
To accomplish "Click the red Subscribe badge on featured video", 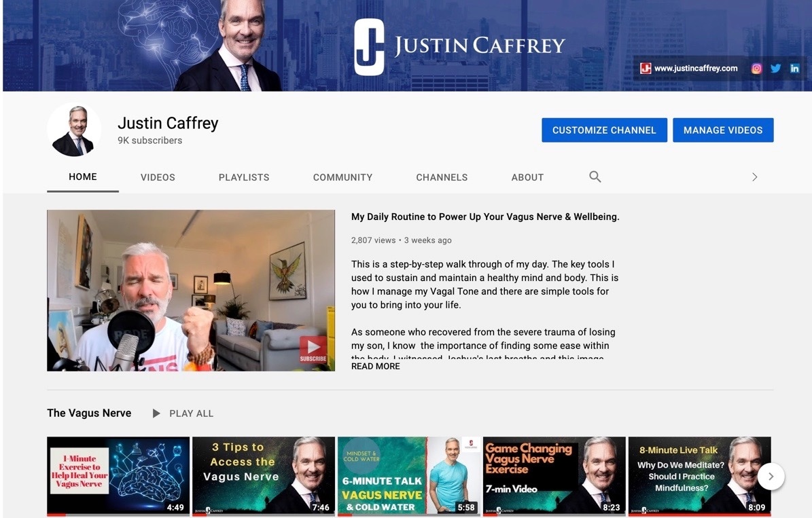I will tap(313, 350).
